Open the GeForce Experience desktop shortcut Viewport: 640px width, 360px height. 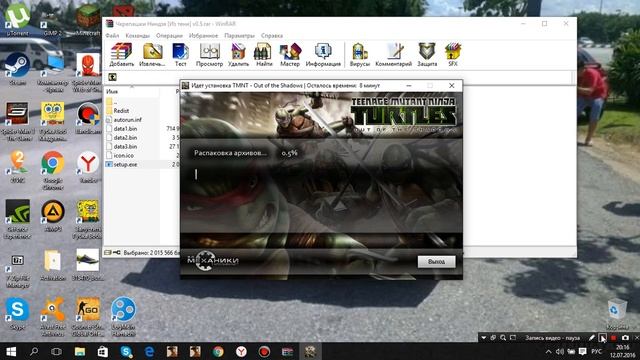coord(18,219)
